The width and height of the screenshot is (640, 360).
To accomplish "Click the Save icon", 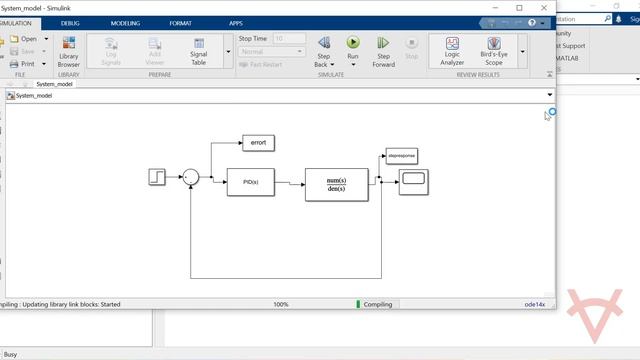I will coord(14,51).
